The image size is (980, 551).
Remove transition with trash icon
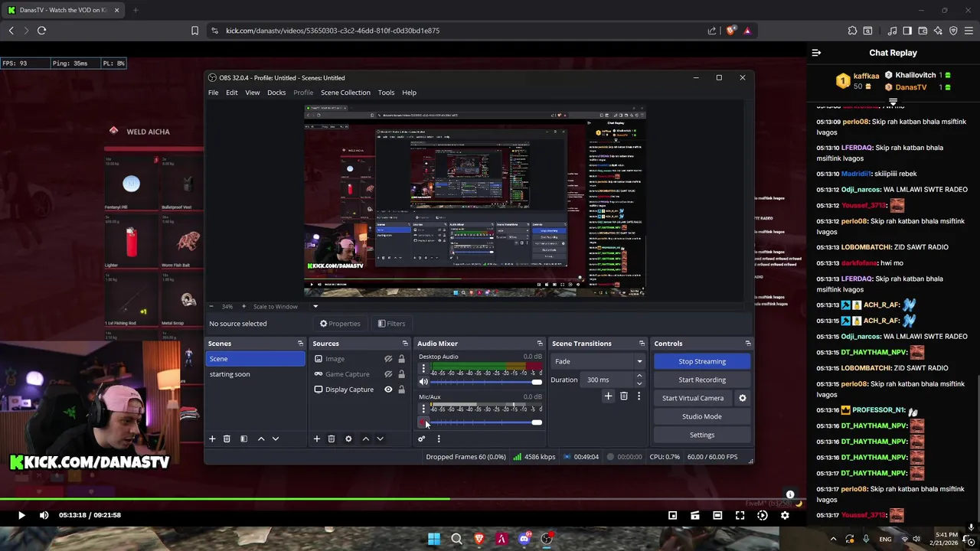[x=624, y=396]
